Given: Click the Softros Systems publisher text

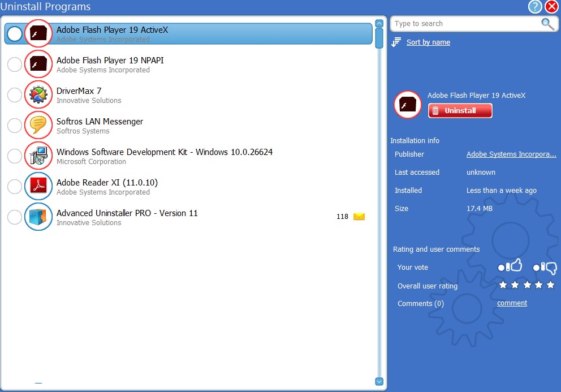Looking at the screenshot, I should click(x=83, y=131).
